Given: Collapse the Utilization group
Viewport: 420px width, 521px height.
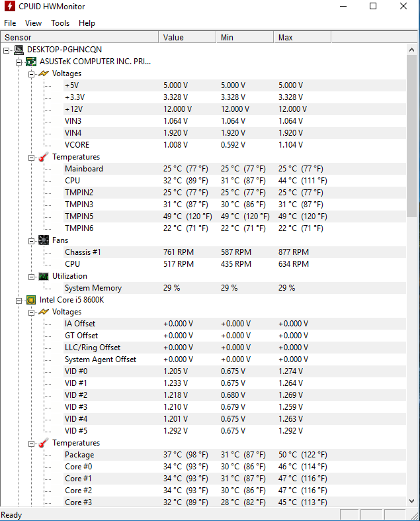Looking at the screenshot, I should click(32, 277).
